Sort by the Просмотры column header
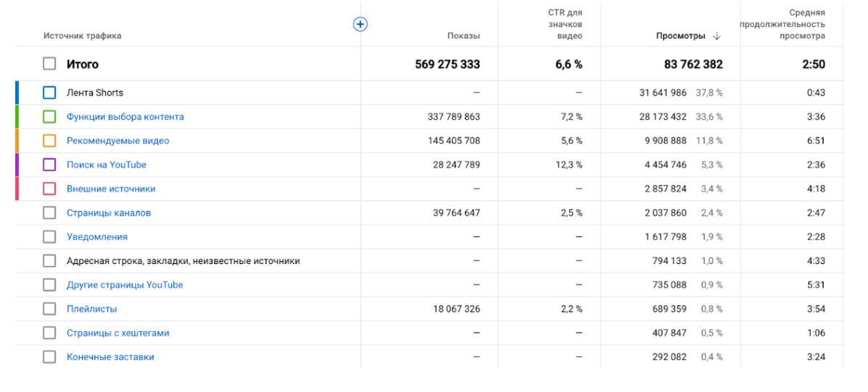Viewport: 868px width, 392px height. pyautogui.click(x=681, y=36)
